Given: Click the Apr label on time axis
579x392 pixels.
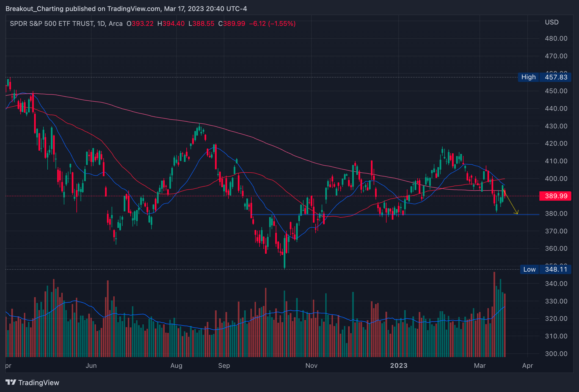Looking at the screenshot, I should [x=528, y=366].
